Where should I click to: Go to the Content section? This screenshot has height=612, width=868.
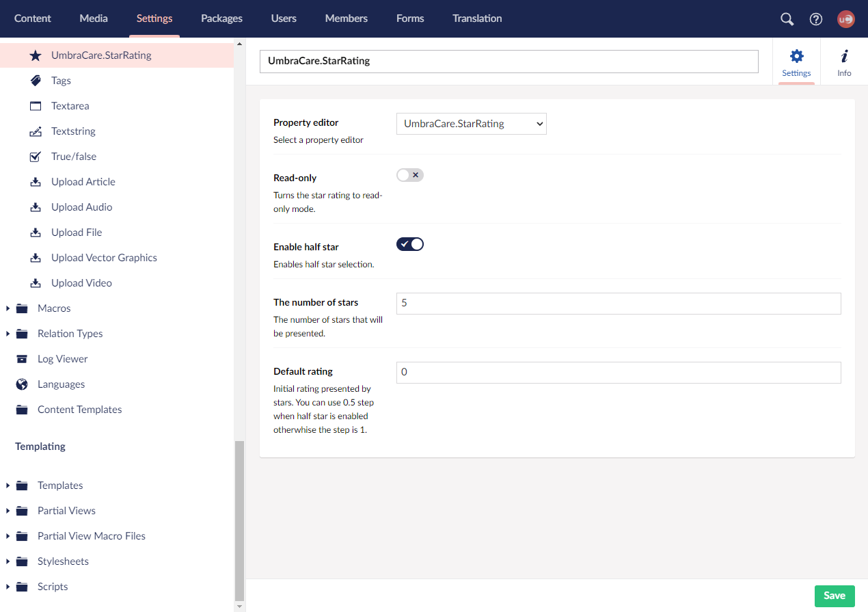point(33,18)
